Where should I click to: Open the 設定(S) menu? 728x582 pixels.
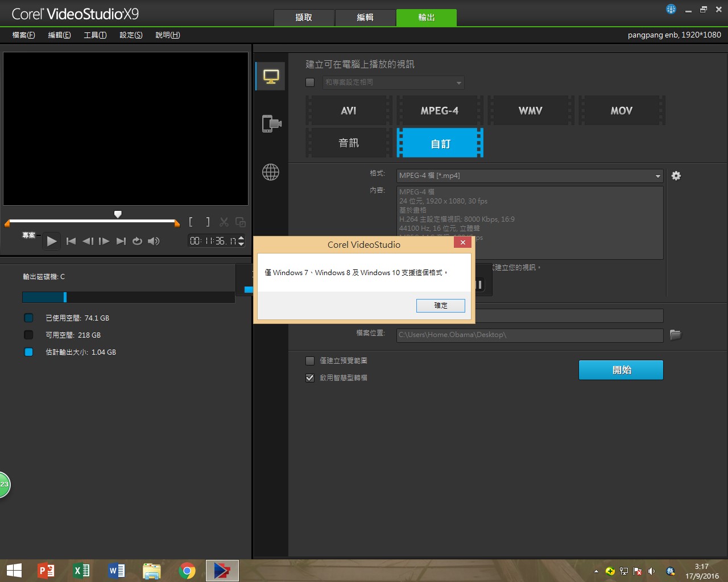(x=131, y=35)
